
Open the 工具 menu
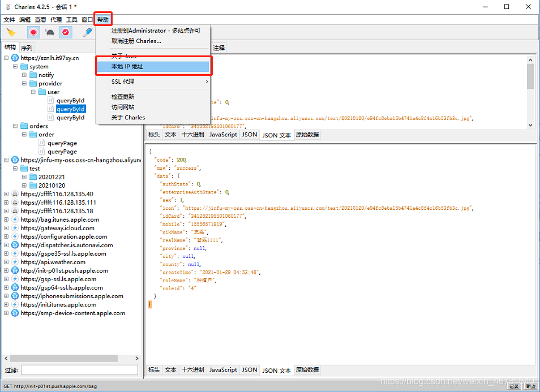(72, 20)
